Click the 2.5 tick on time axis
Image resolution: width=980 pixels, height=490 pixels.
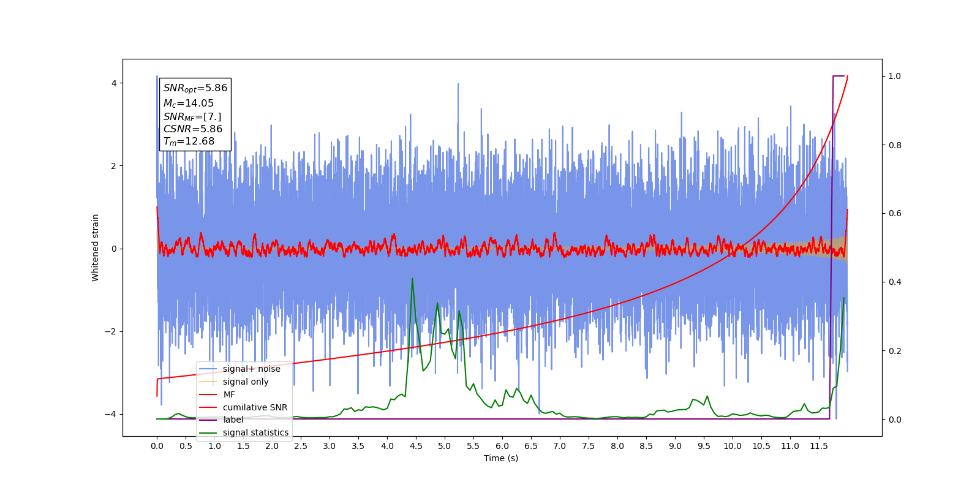click(x=301, y=446)
